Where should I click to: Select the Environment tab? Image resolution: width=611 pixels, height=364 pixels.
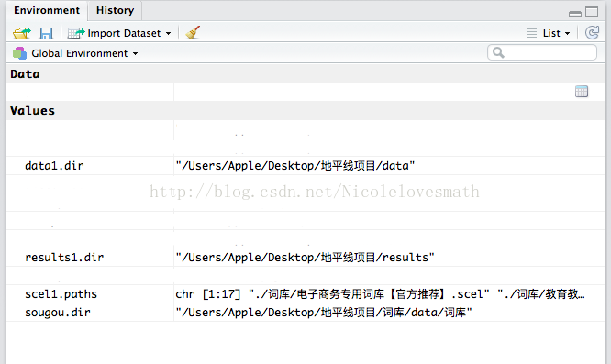47,10
